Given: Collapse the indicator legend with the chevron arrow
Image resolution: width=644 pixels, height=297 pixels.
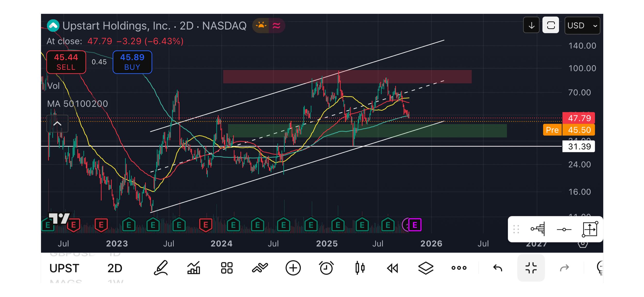Looking at the screenshot, I should [57, 124].
